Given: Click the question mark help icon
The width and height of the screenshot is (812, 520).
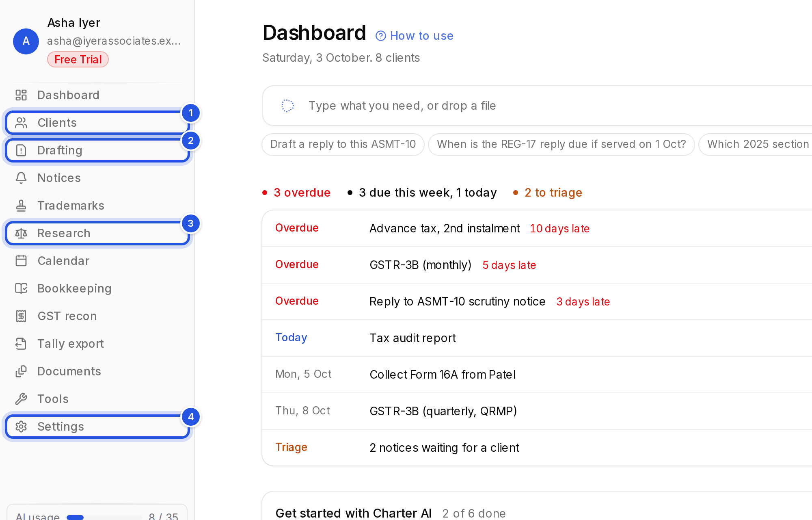Looking at the screenshot, I should (381, 36).
